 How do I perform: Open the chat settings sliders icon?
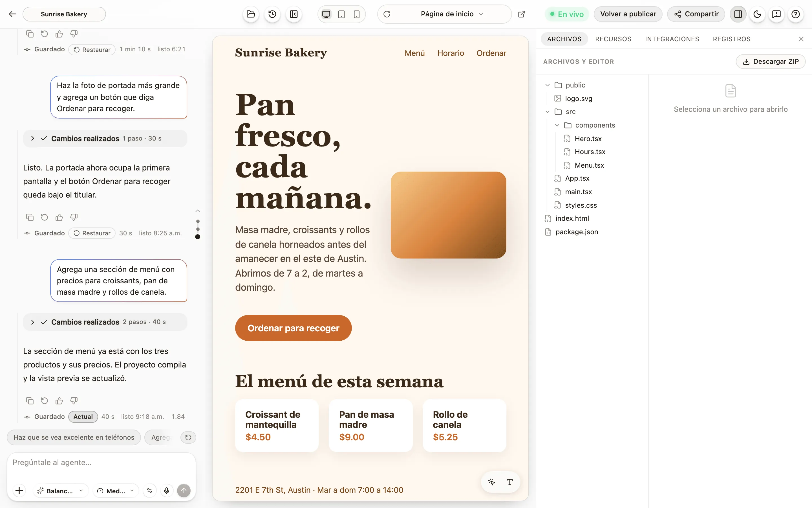[x=150, y=491]
